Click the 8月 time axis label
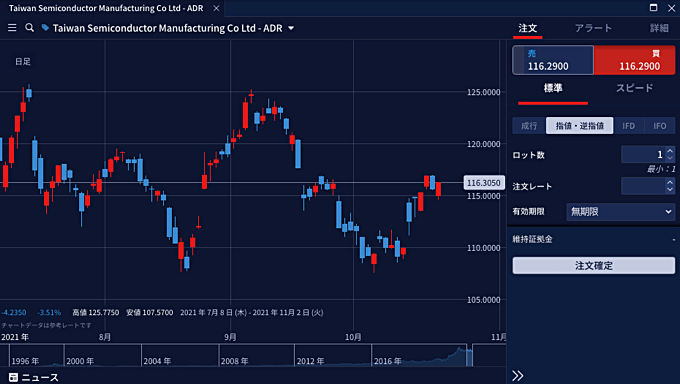Viewport: 680px width, 384px height. click(x=105, y=337)
